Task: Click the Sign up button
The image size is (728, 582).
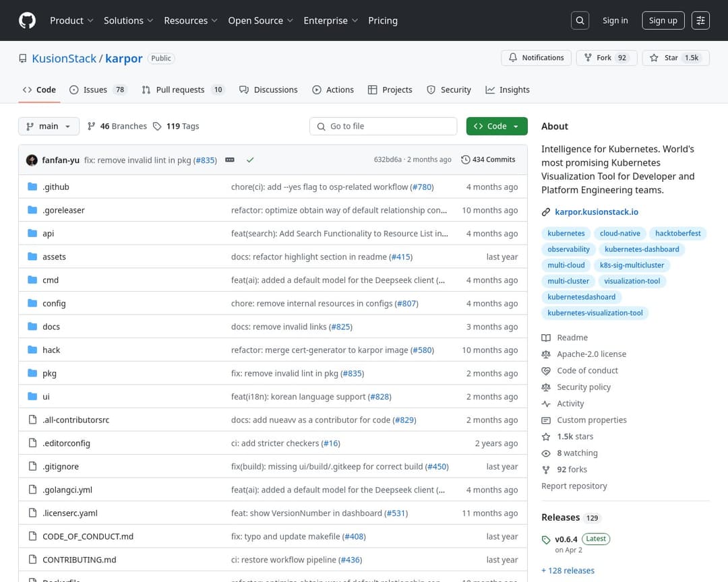Action: (x=663, y=20)
